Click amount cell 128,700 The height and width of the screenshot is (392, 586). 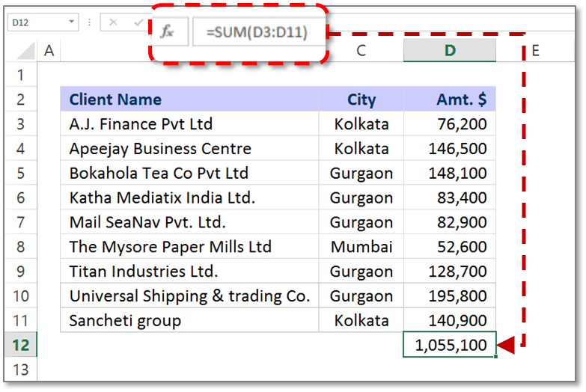pos(450,271)
